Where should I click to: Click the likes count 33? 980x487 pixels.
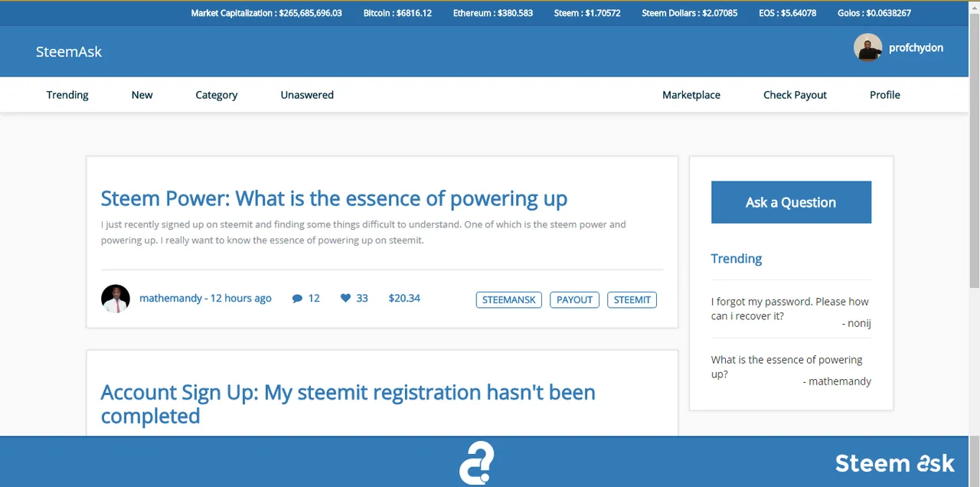(x=362, y=298)
